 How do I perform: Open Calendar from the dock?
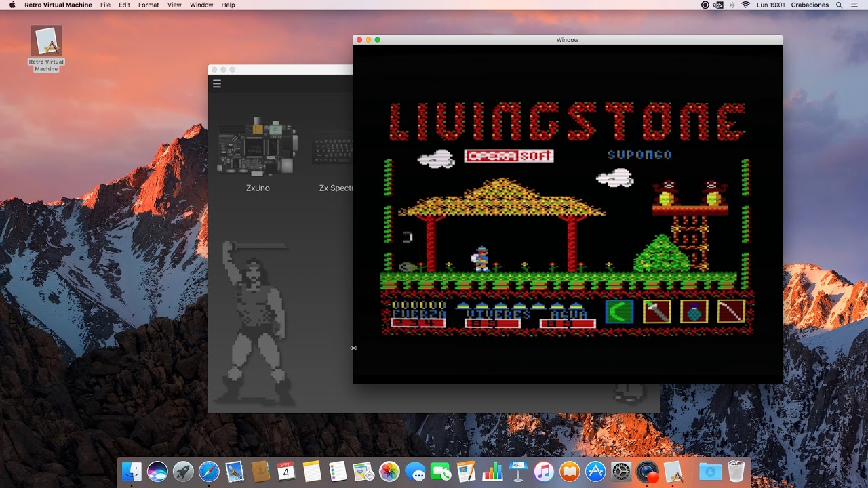pyautogui.click(x=286, y=471)
